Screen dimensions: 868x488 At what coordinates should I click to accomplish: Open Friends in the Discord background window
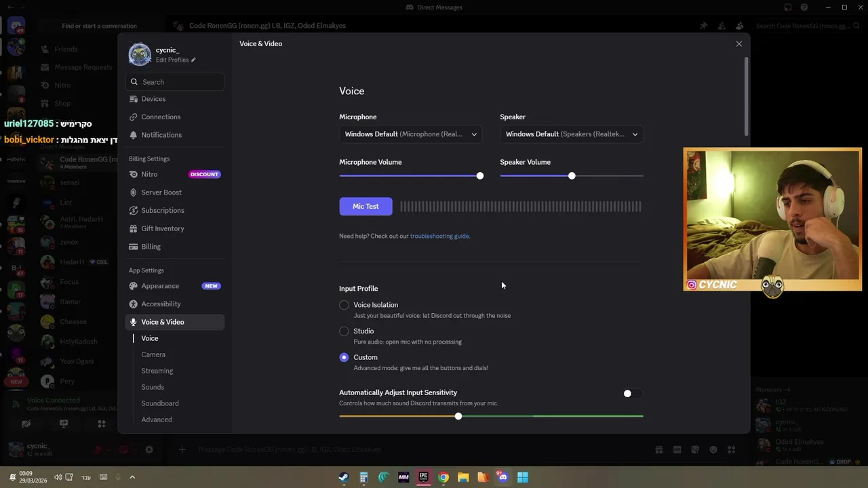(66, 49)
